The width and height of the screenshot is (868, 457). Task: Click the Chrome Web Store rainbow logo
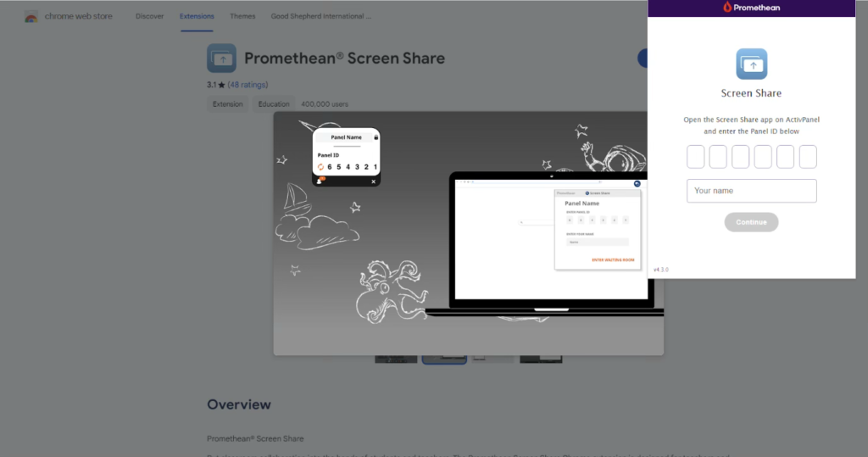tap(31, 16)
